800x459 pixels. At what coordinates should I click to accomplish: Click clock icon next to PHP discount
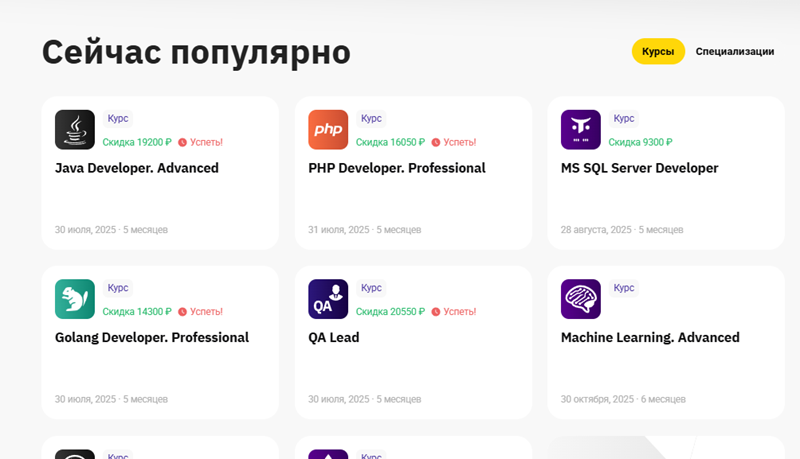436,142
